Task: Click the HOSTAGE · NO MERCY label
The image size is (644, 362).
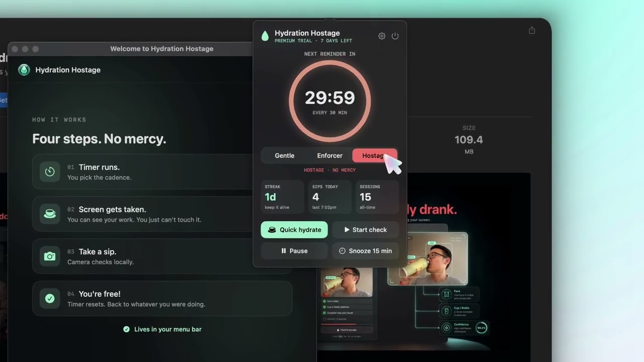Action: 330,170
